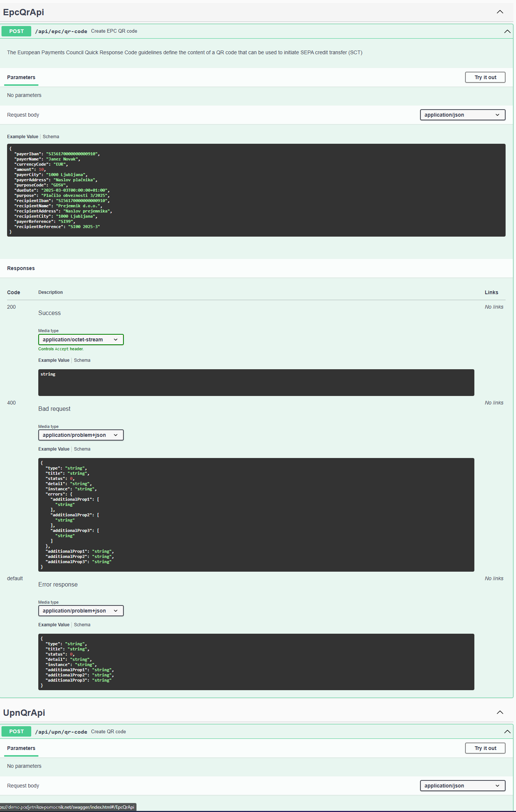Screen dimensions: 516x812
Task: Select Example Value tab of default response
Action: (54, 625)
